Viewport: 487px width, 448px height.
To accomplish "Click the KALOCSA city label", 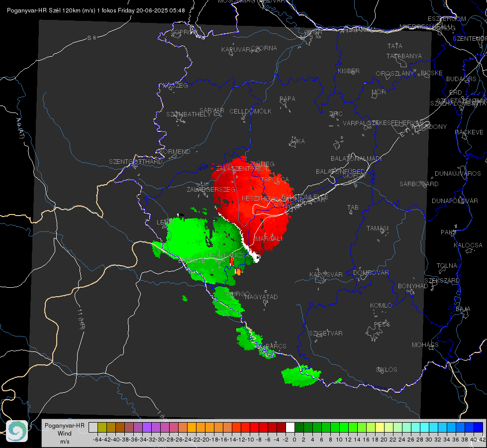I will tap(468, 245).
